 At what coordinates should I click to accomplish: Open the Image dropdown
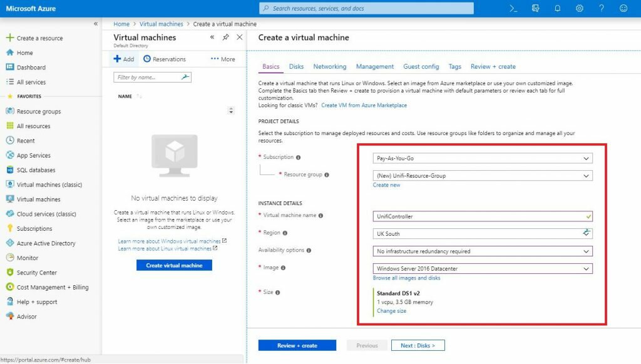[x=483, y=269]
